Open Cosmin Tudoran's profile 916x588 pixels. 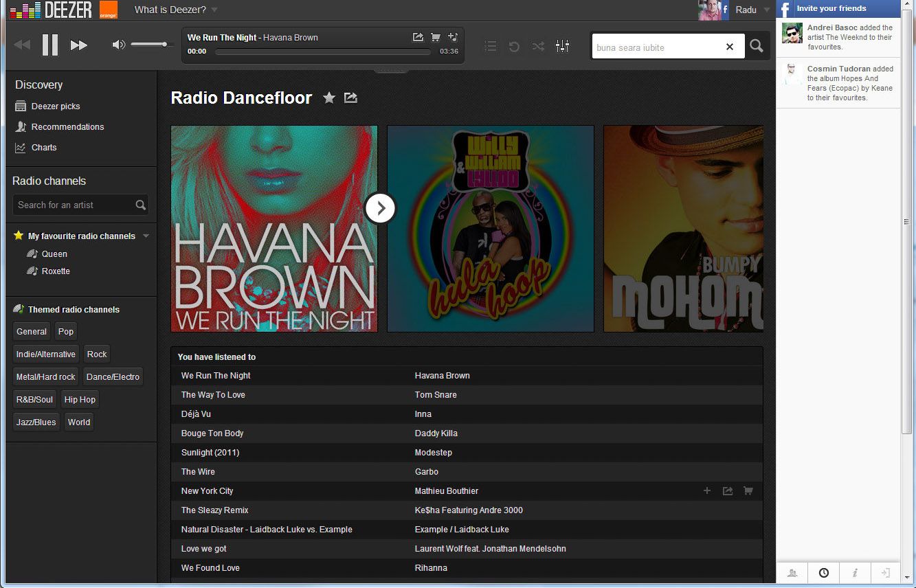[x=839, y=69]
